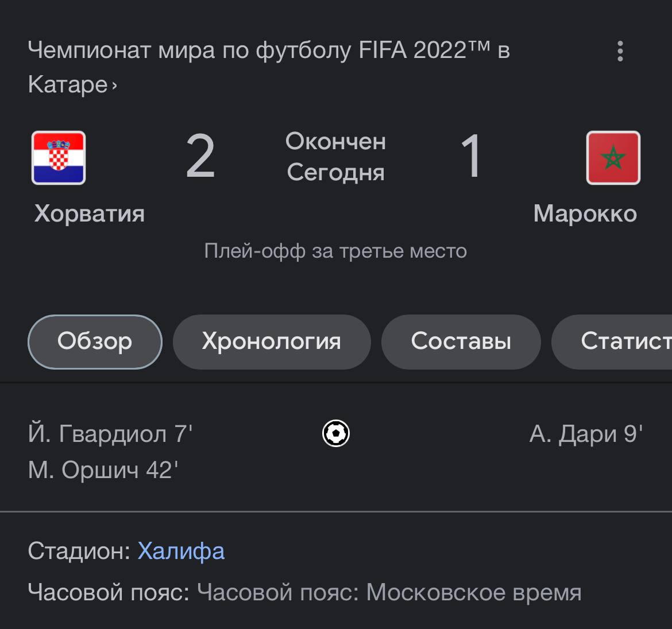Select the Обзор tab
The image size is (672, 629).
95,341
